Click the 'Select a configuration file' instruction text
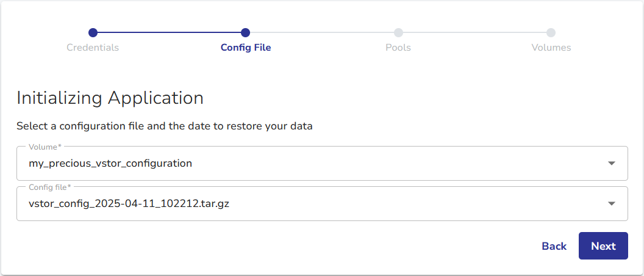The height and width of the screenshot is (276, 644). pyautogui.click(x=164, y=127)
